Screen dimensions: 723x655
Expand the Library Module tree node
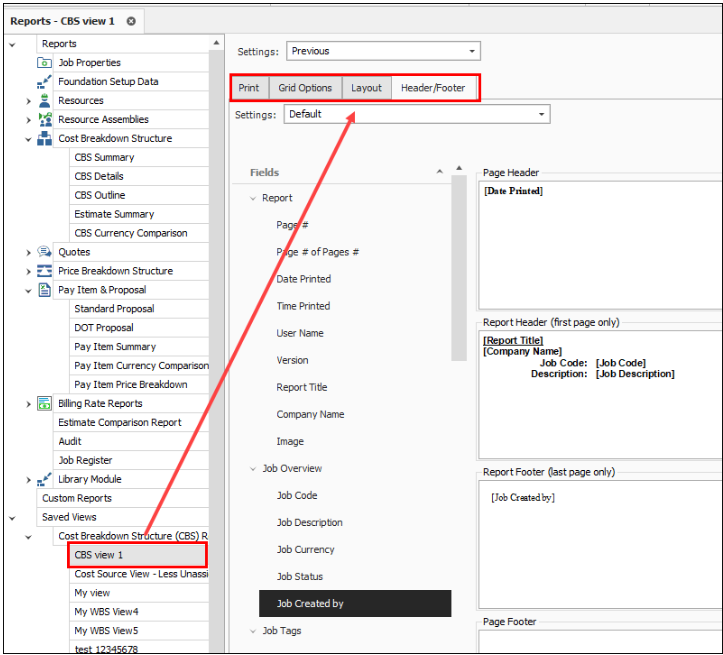coord(28,480)
